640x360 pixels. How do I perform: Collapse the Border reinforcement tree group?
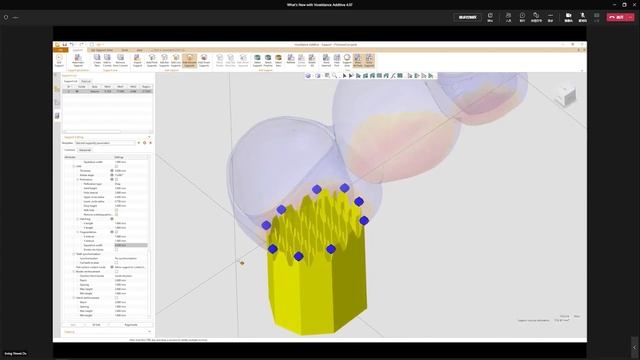pos(74,271)
